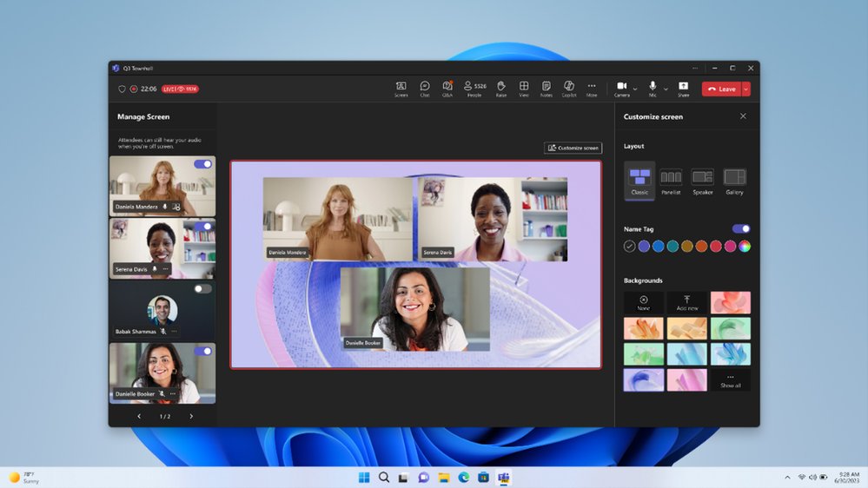Raise your hand in the meeting
Image resolution: width=868 pixels, height=488 pixels.
click(x=501, y=88)
